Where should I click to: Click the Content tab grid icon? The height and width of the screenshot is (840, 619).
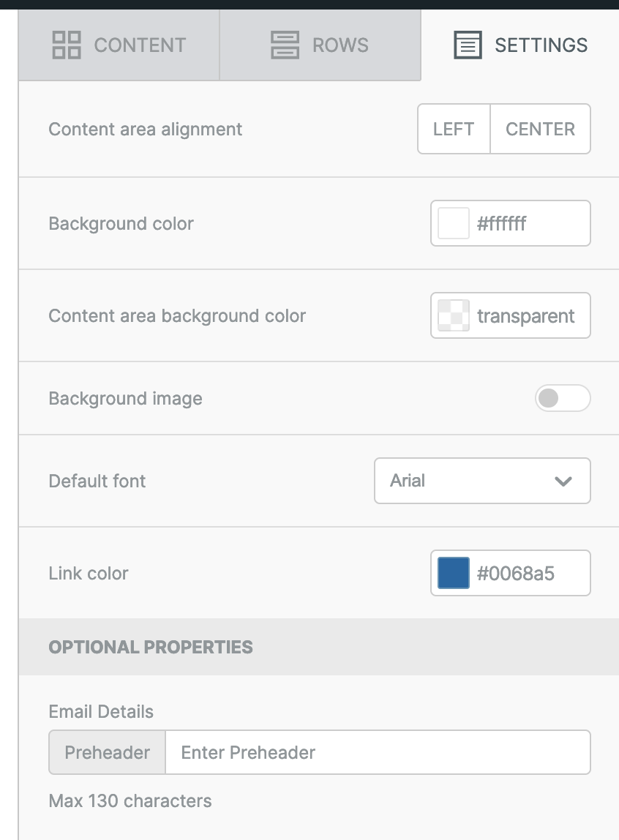(x=67, y=45)
